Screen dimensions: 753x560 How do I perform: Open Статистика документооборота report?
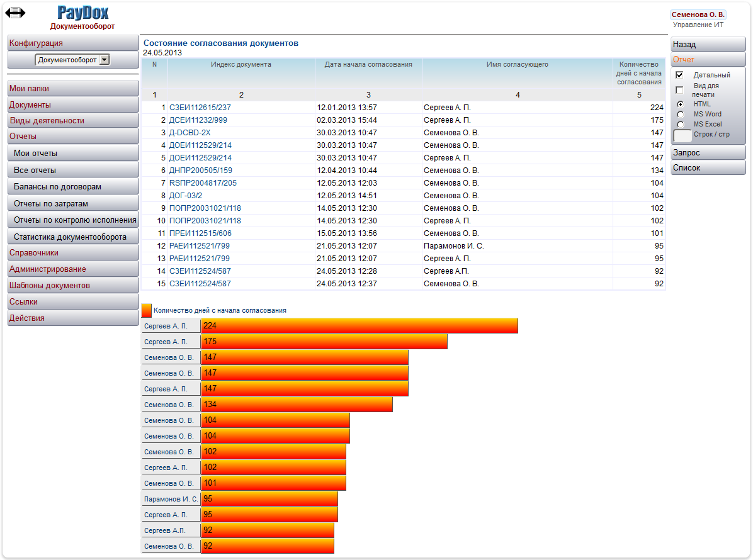(x=72, y=237)
